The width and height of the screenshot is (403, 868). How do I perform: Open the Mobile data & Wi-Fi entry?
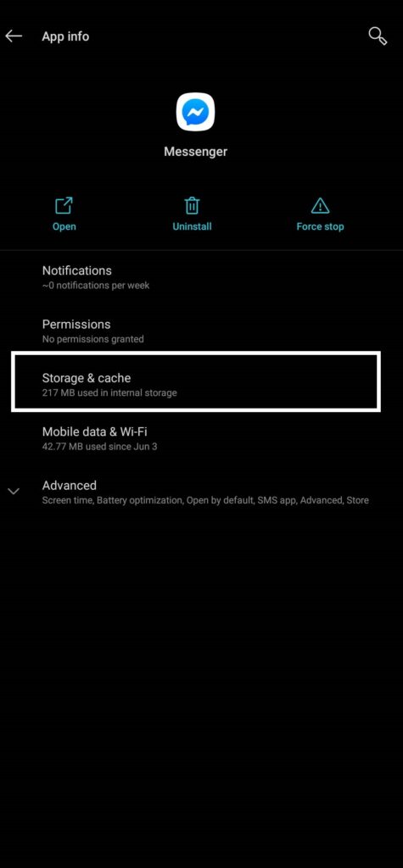201,438
